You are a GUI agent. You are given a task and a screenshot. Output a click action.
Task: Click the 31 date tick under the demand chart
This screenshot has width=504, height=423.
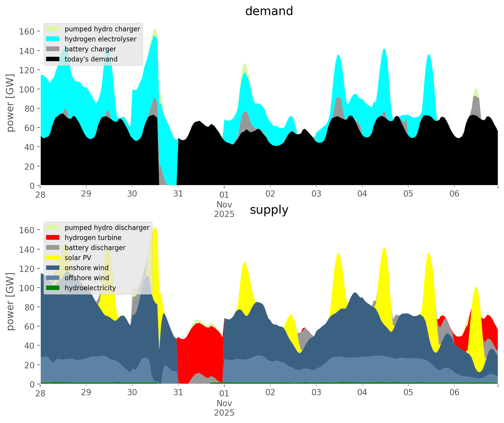click(x=178, y=194)
